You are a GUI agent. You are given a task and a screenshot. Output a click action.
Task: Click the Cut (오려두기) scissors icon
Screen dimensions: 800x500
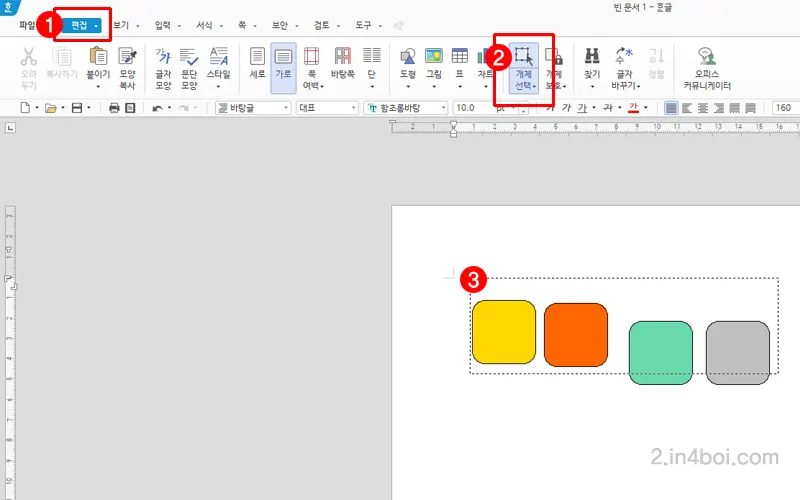[x=29, y=57]
